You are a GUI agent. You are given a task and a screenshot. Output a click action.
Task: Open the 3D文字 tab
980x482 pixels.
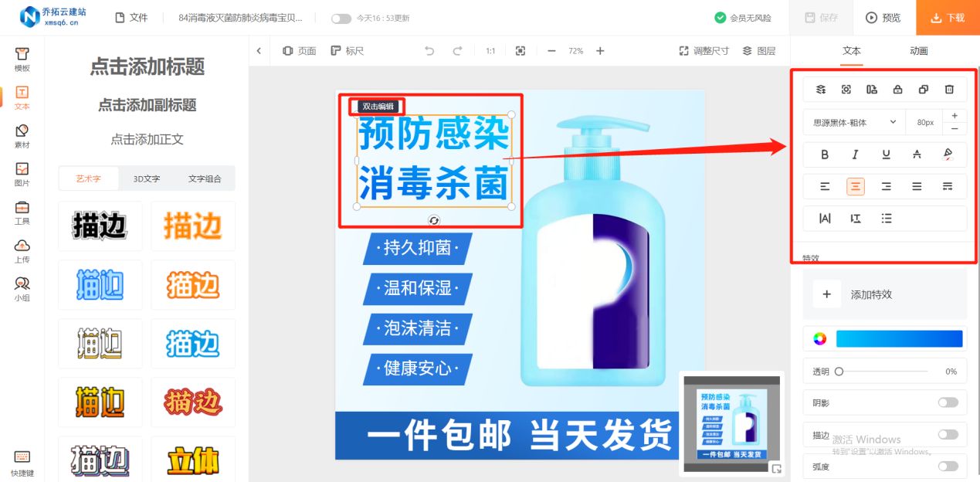point(146,178)
